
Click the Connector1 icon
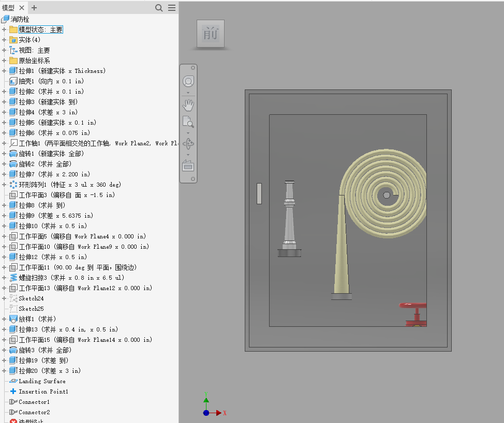[x=13, y=402]
